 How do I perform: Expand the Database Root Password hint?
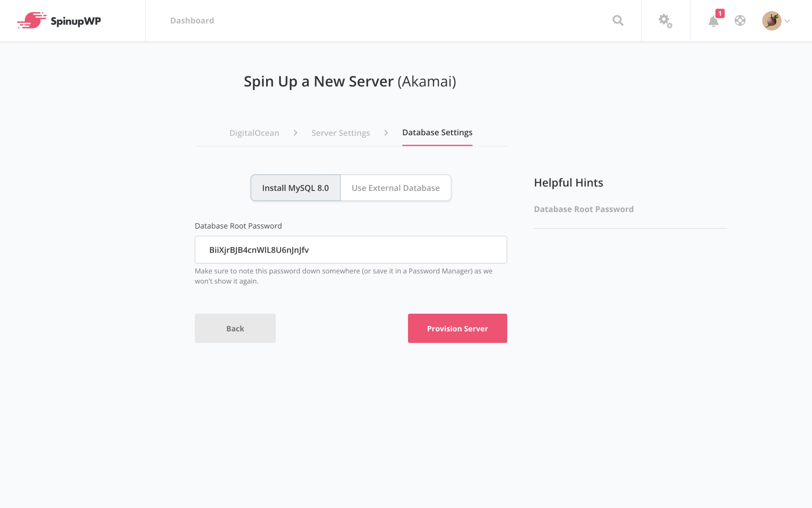point(584,209)
